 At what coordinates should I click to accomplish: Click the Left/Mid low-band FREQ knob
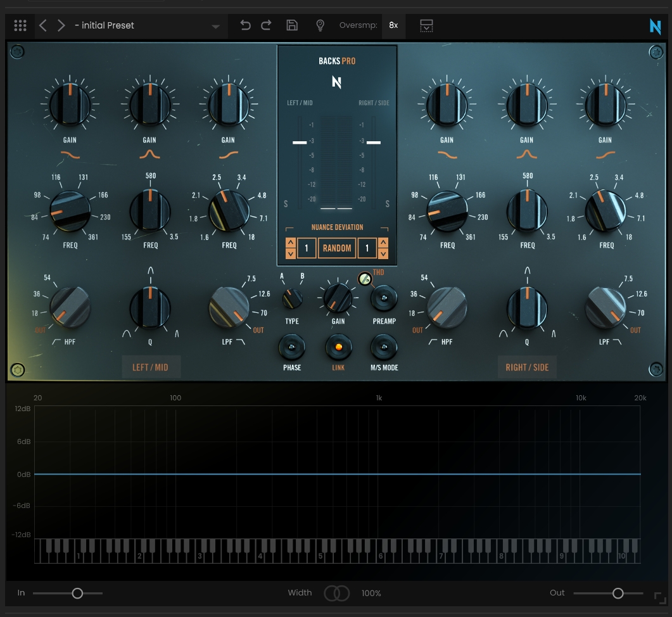coord(70,212)
